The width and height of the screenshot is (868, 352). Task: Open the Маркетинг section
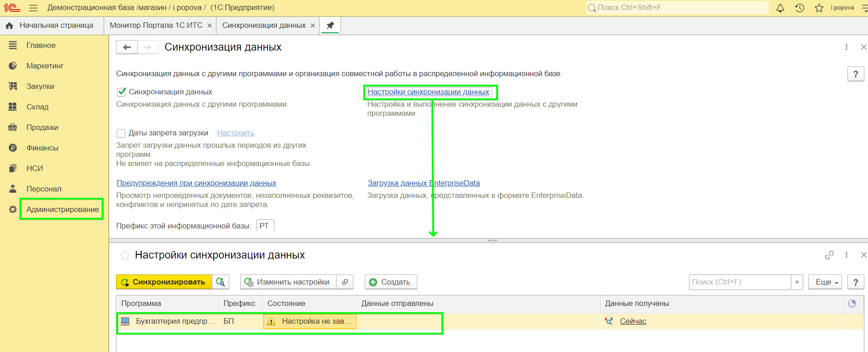45,66
